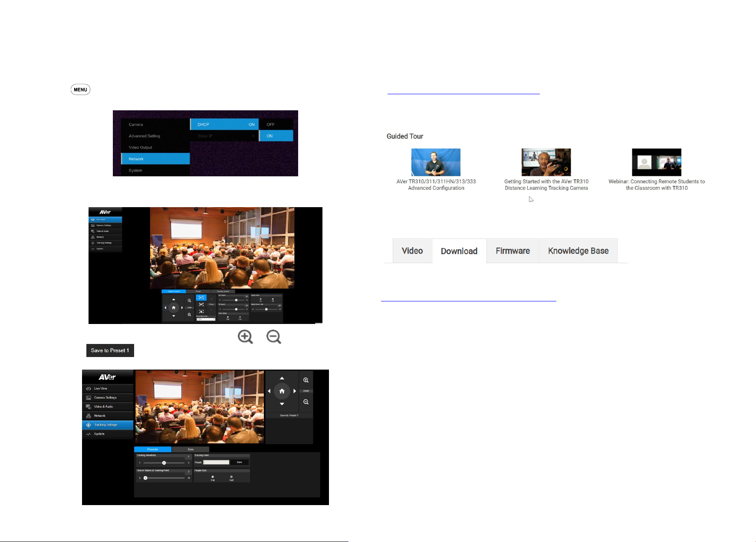Click the MENU remote button icon

click(x=80, y=89)
